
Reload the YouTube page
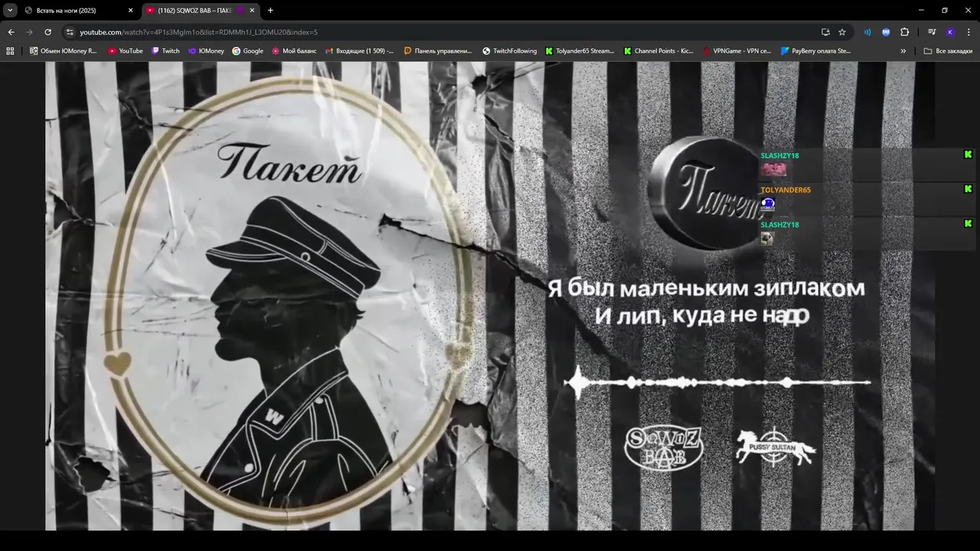(47, 32)
